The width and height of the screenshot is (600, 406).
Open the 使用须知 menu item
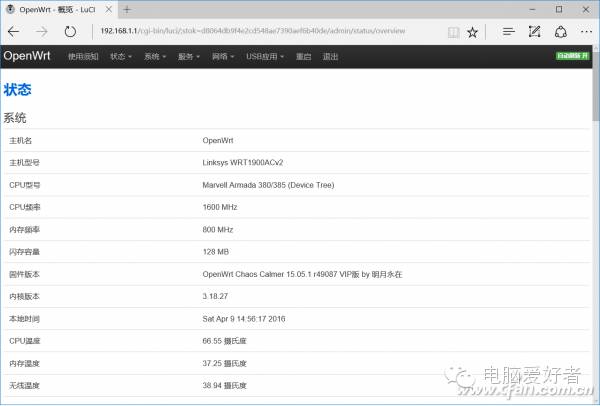click(x=83, y=57)
